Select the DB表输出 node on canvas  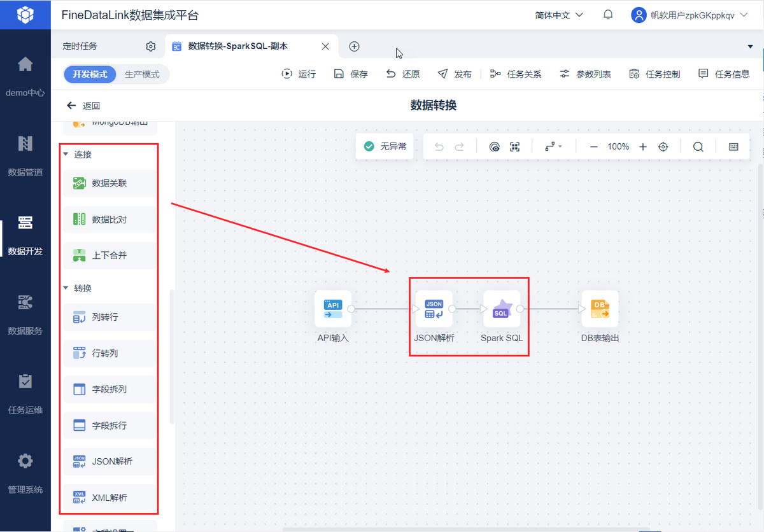click(600, 309)
